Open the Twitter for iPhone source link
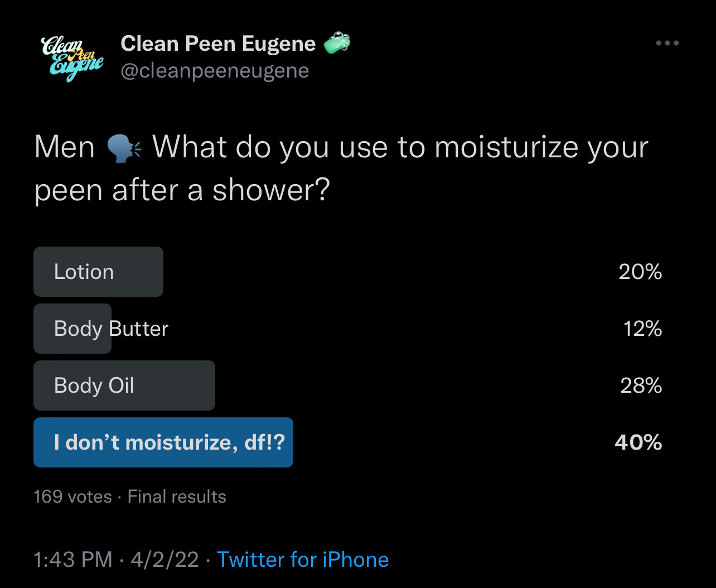Viewport: 716px width, 588px height. click(303, 560)
